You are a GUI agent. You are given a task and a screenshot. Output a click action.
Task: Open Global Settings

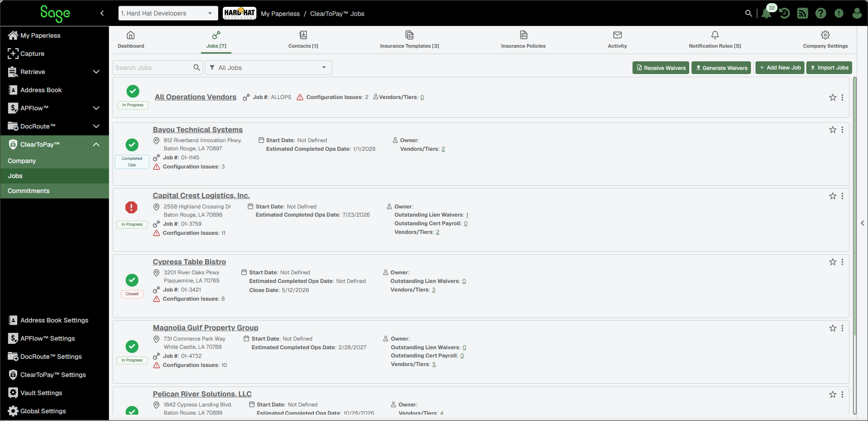pos(54,411)
